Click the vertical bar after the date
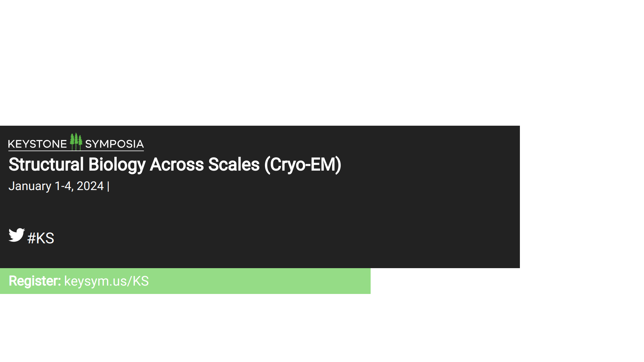 pyautogui.click(x=108, y=187)
